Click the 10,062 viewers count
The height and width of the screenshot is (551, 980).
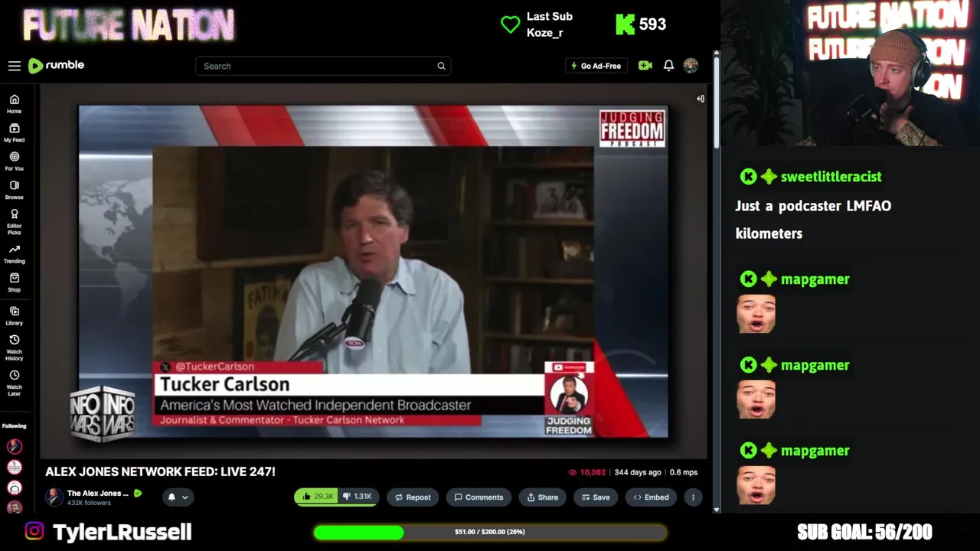tap(587, 472)
